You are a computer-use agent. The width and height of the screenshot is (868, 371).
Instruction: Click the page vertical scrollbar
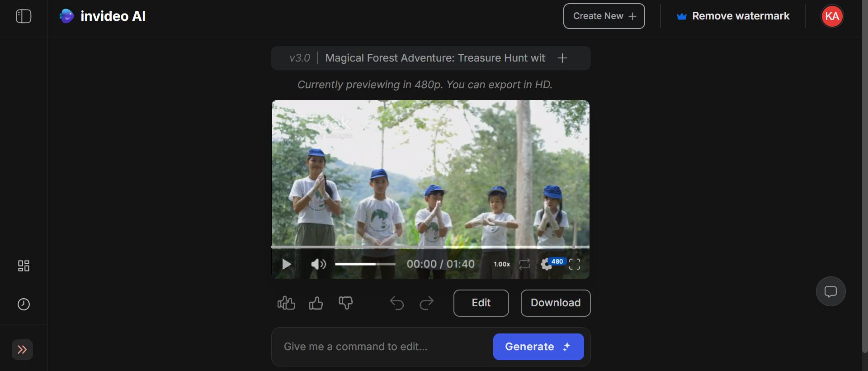point(865,176)
